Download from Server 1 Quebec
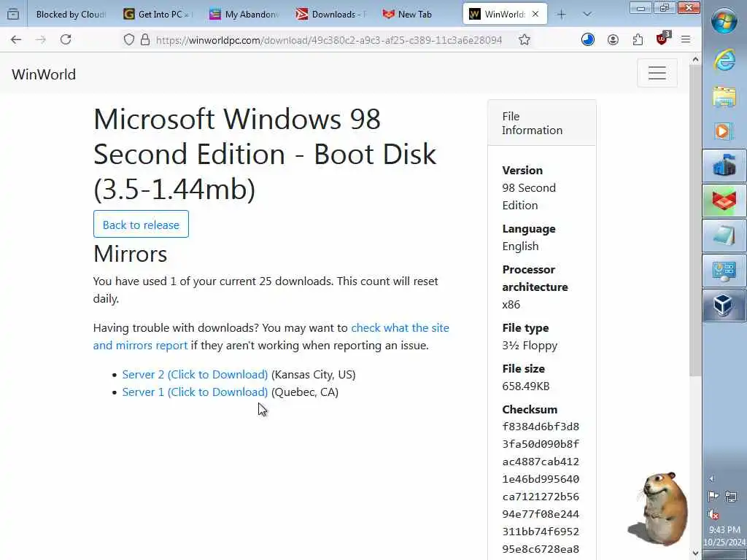This screenshot has height=560, width=747. pos(195,392)
